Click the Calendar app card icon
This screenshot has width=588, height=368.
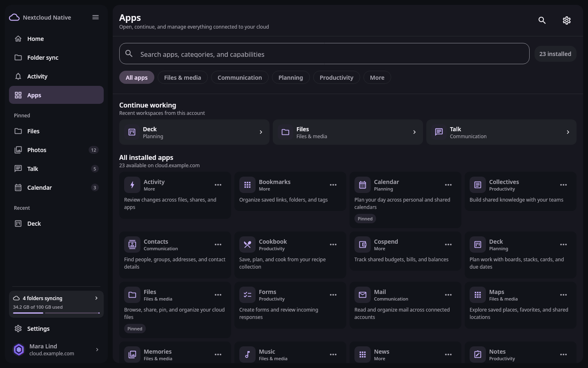363,185
